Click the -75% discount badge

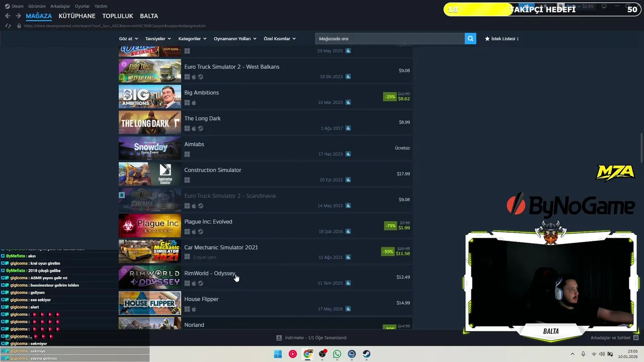390,226
